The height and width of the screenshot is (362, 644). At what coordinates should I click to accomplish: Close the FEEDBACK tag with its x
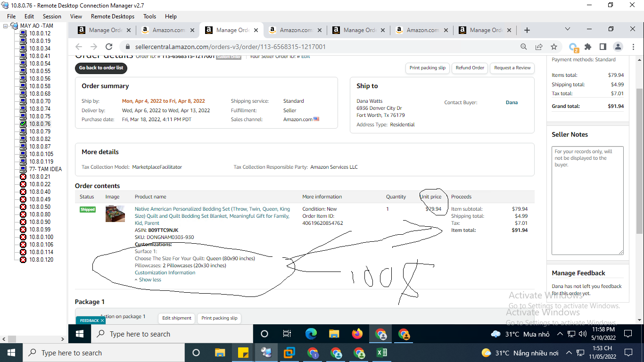(x=102, y=321)
